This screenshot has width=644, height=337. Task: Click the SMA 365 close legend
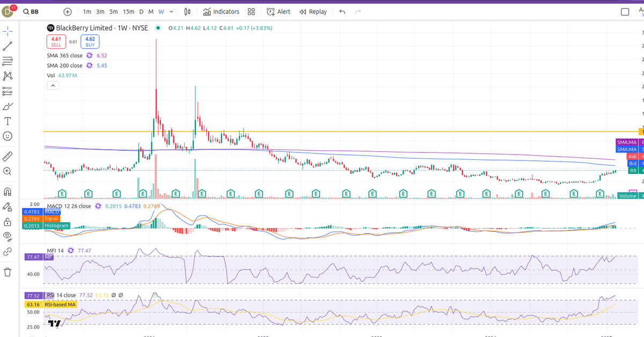tap(65, 55)
